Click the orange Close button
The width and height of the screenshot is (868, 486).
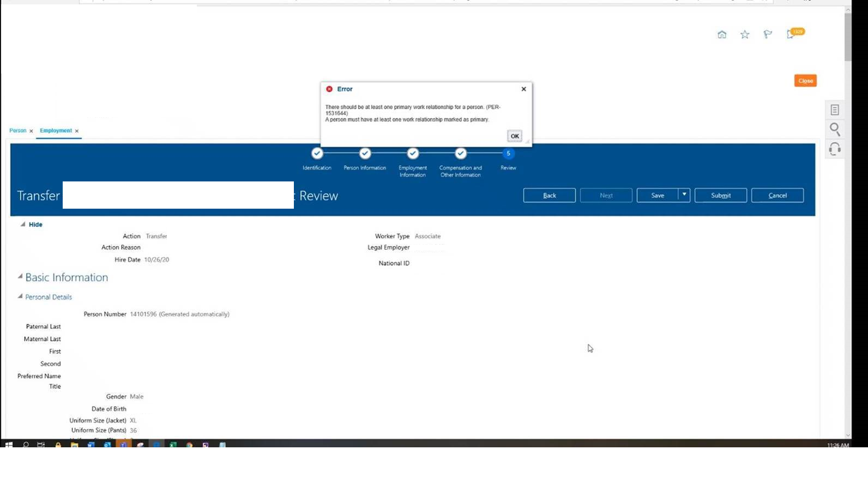[805, 81]
